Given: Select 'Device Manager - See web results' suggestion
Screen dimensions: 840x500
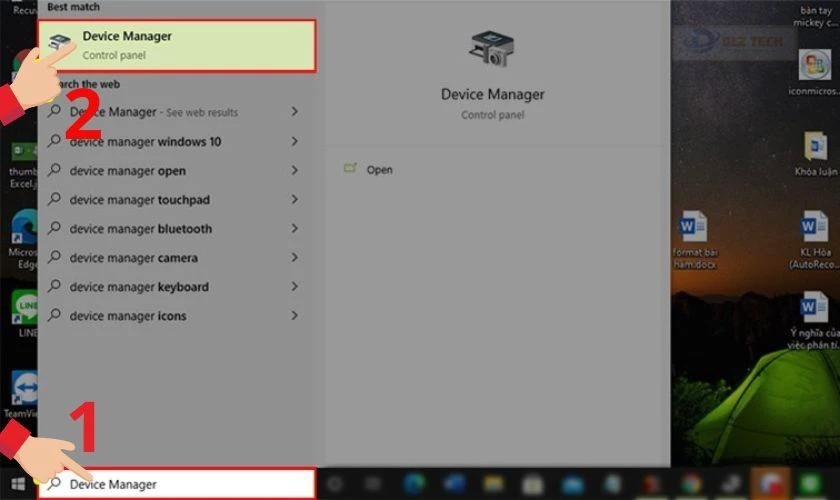Looking at the screenshot, I should pos(177,112).
